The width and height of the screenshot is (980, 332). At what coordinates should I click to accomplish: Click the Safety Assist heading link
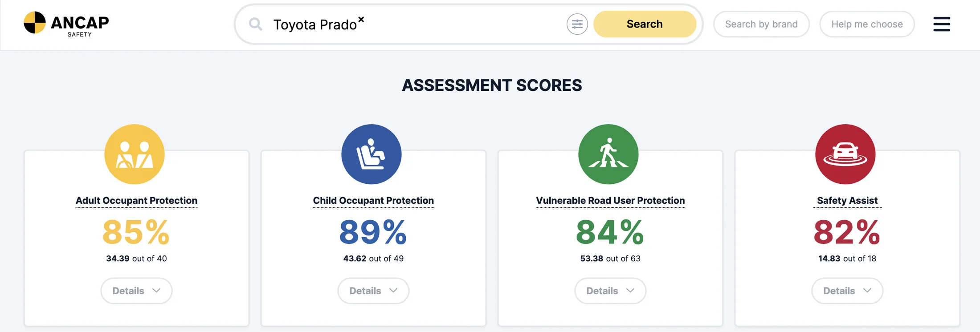pyautogui.click(x=847, y=201)
